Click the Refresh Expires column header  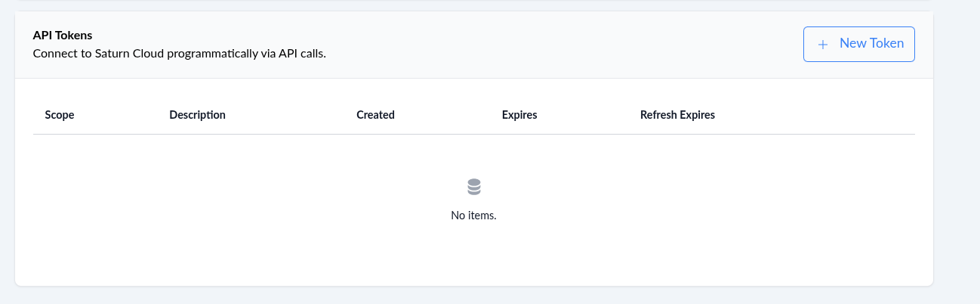click(x=677, y=115)
